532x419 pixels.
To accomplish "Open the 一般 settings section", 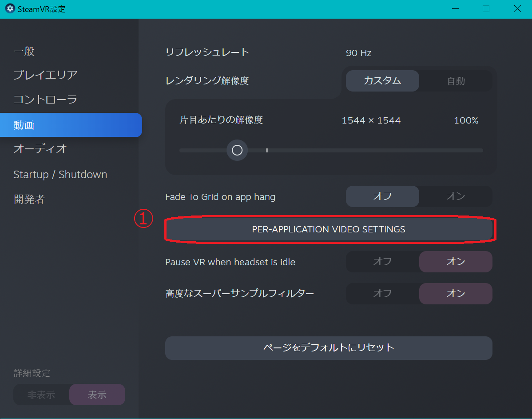I will (24, 51).
